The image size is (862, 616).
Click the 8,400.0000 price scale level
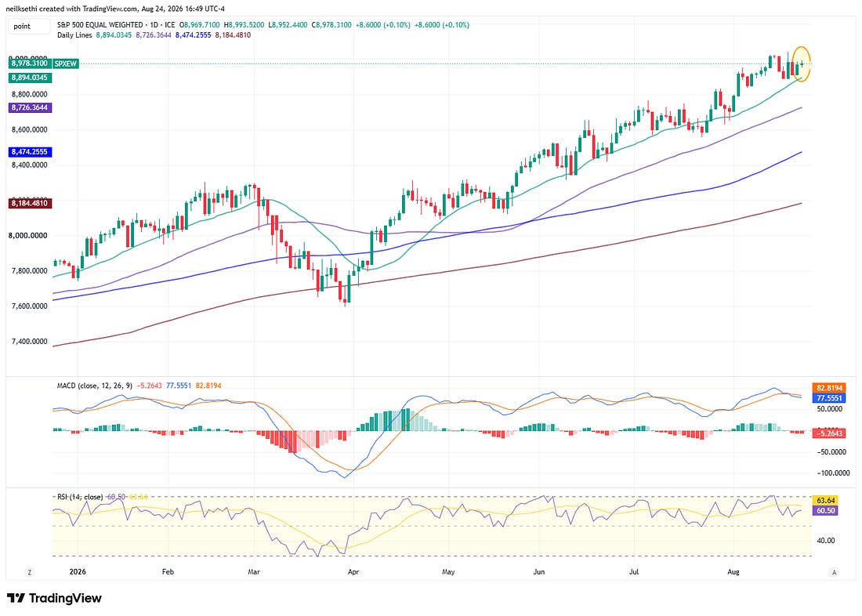(x=30, y=165)
